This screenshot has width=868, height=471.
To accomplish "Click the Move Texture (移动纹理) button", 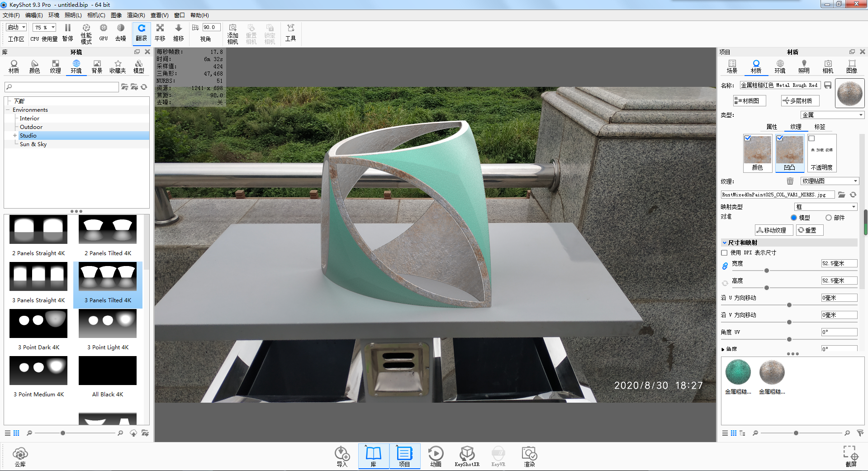I will point(773,230).
